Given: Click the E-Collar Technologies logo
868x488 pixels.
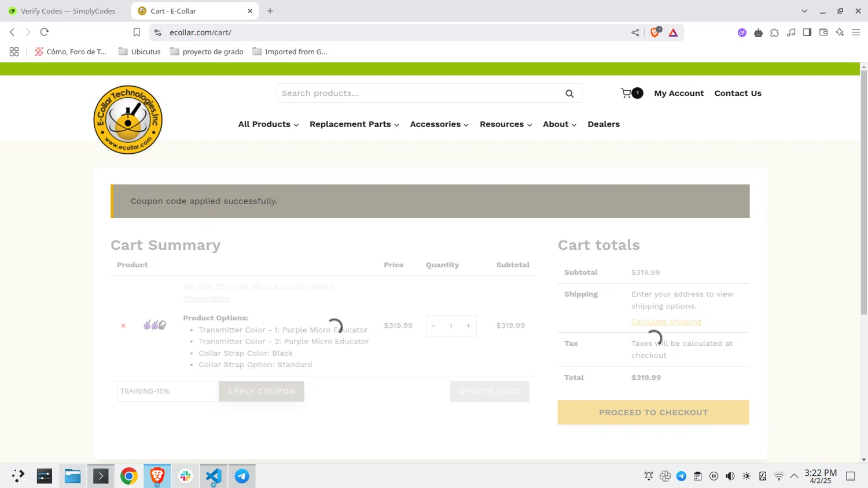Looking at the screenshot, I should [128, 120].
